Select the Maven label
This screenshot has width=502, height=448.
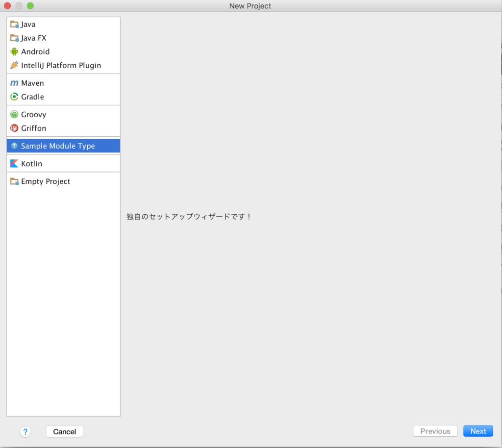pos(32,83)
